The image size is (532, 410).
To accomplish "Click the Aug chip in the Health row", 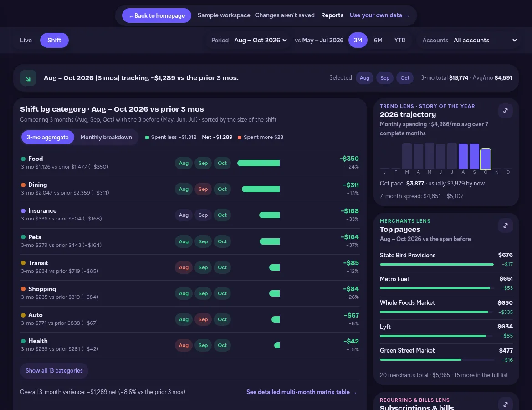I will [184, 345].
